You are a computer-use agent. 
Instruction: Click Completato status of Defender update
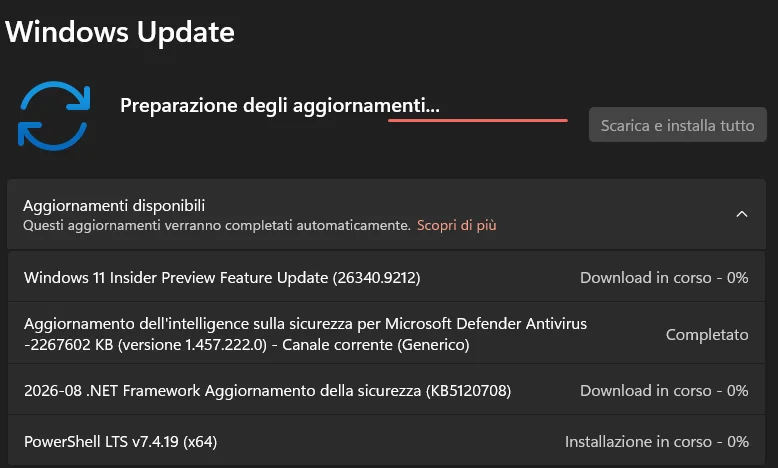707,335
